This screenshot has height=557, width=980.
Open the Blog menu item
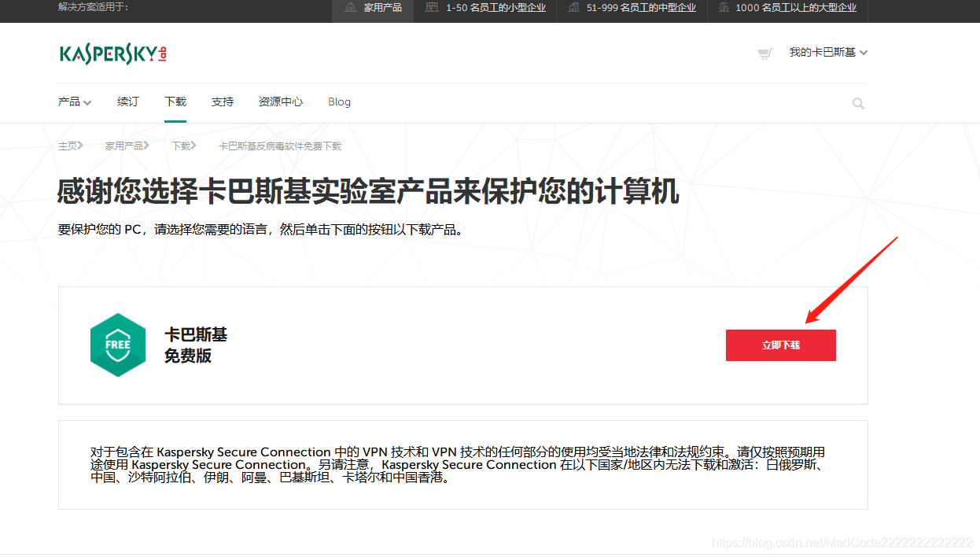(x=340, y=101)
